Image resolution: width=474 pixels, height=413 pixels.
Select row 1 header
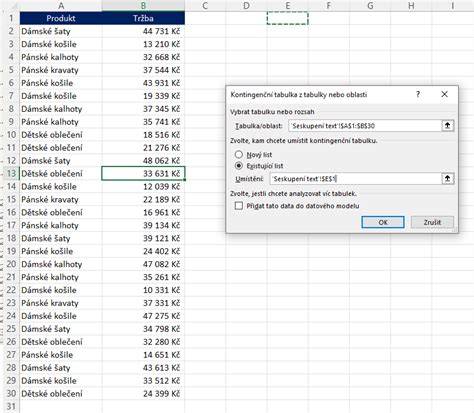tap(11, 18)
